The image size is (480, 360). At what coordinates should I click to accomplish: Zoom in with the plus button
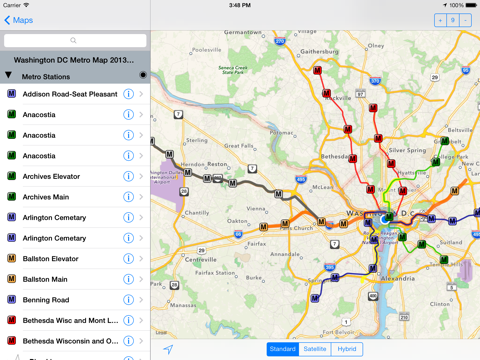click(440, 20)
